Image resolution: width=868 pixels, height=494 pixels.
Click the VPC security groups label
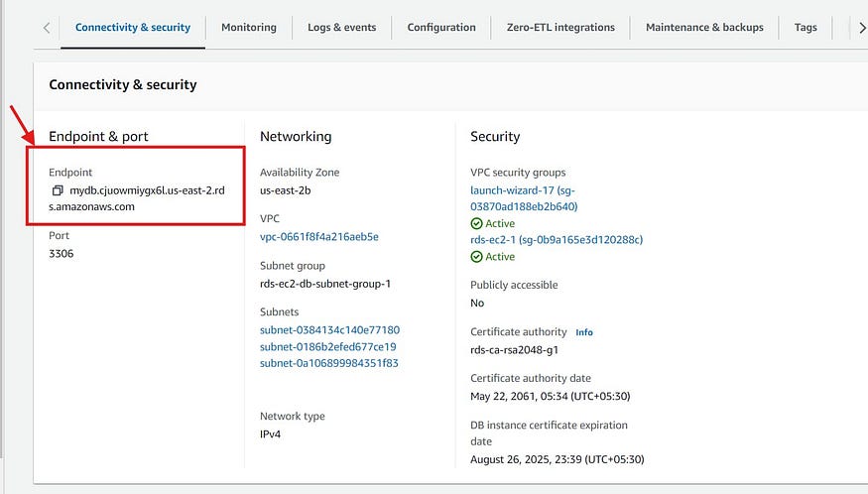tap(518, 173)
